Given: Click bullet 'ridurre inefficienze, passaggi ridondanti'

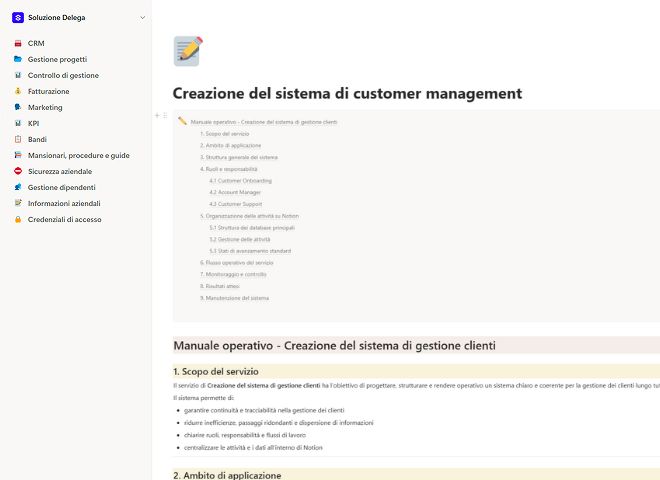Looking at the screenshot, I should click(279, 423).
